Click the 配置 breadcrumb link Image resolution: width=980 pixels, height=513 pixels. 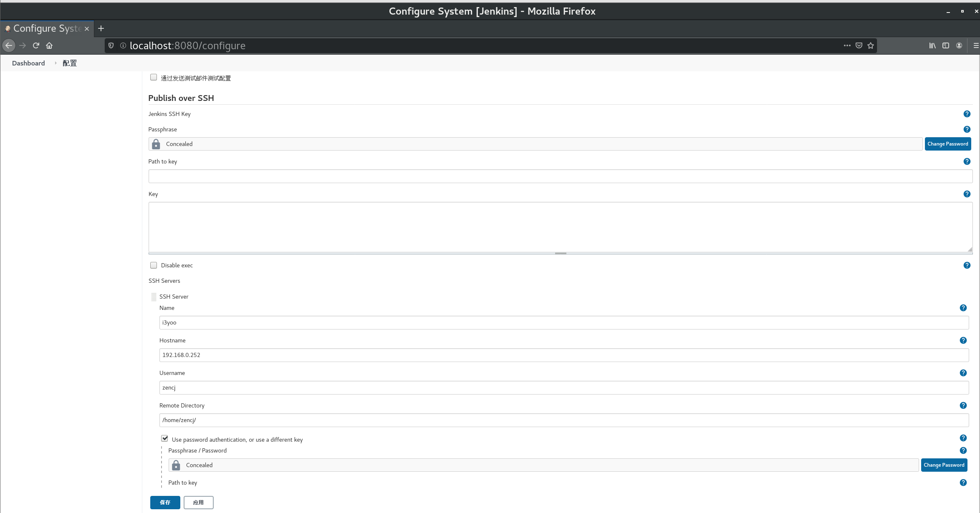(x=70, y=63)
